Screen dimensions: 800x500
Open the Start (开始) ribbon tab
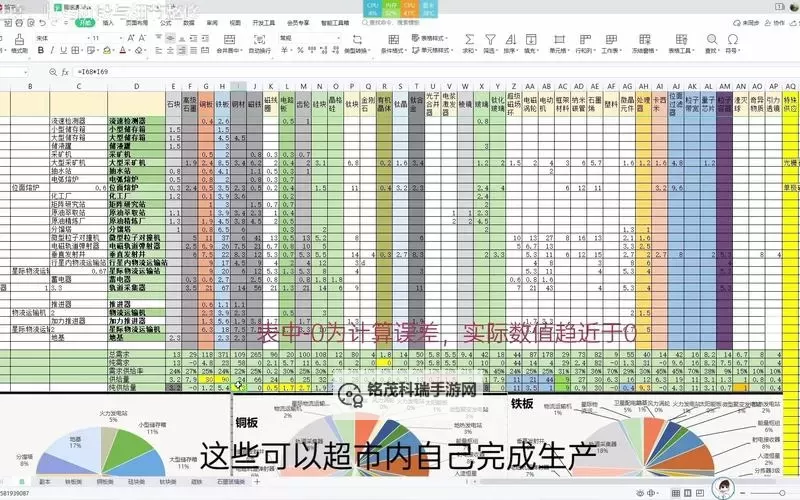pyautogui.click(x=85, y=23)
